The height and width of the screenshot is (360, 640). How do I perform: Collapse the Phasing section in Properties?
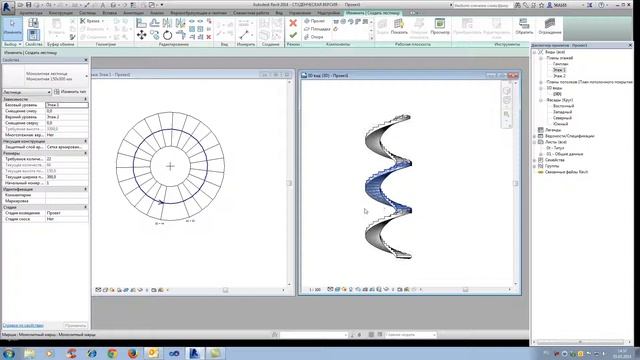coord(85,207)
